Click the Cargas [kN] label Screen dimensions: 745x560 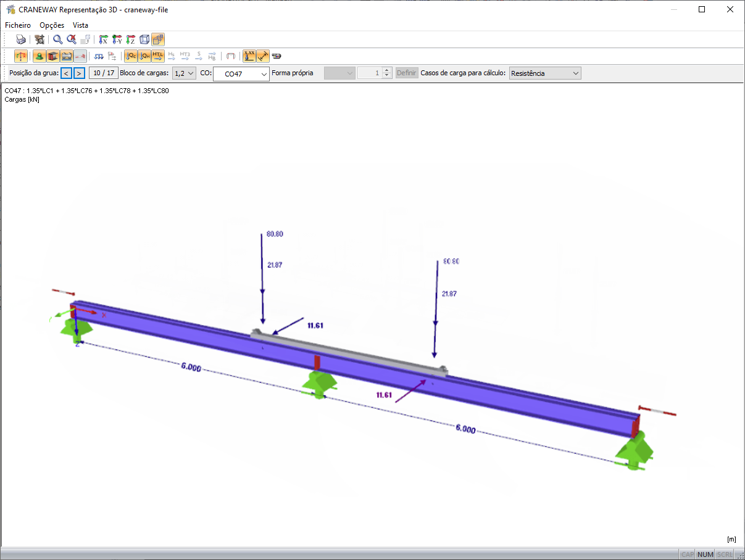[22, 99]
